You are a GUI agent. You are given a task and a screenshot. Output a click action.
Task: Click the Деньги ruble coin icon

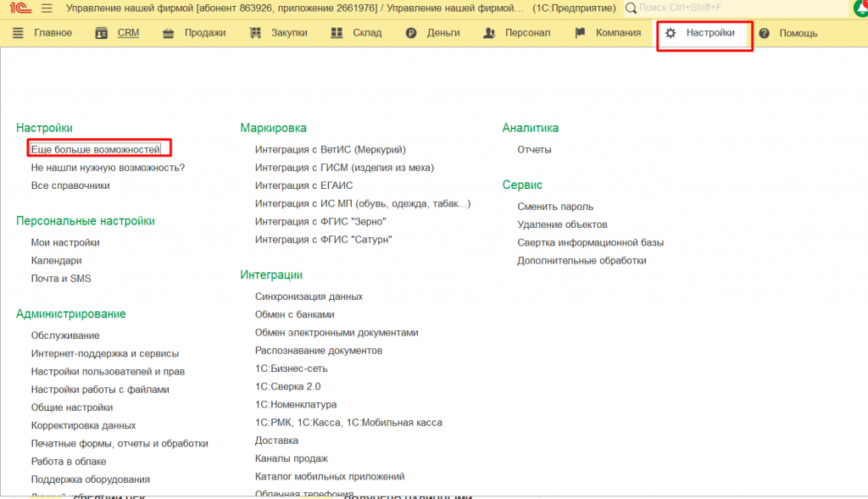click(x=411, y=33)
